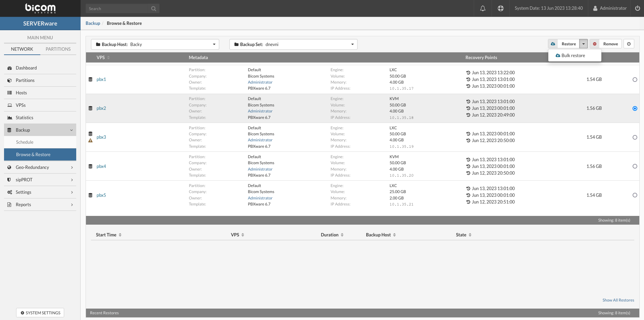This screenshot has width=644, height=320.
Task: Select the recovery point radio for pbx1
Action: point(635,80)
